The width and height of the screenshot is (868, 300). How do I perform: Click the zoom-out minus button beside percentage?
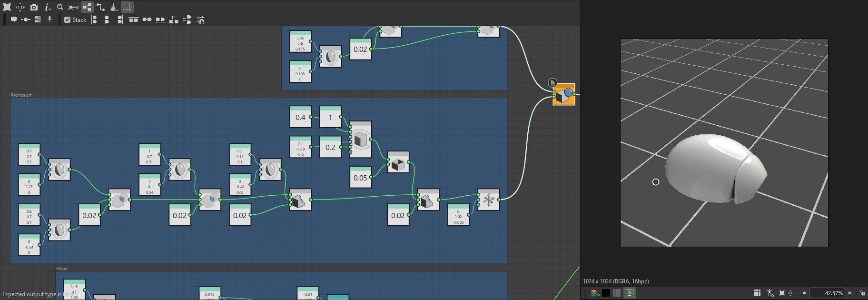[804, 293]
